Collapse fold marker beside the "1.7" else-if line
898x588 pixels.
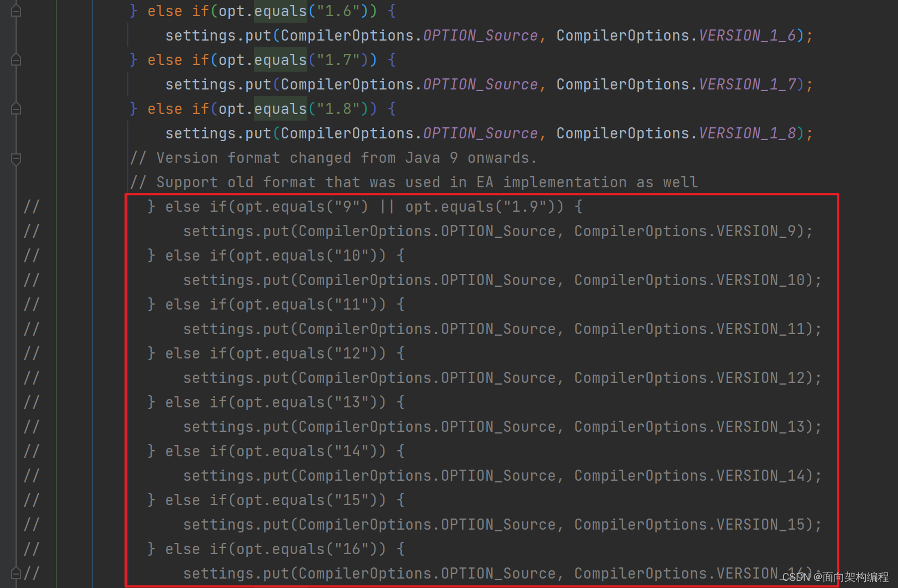[16, 60]
